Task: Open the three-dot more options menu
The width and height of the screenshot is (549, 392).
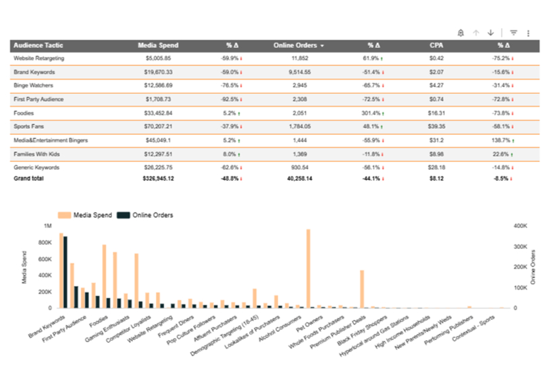Action: (528, 32)
